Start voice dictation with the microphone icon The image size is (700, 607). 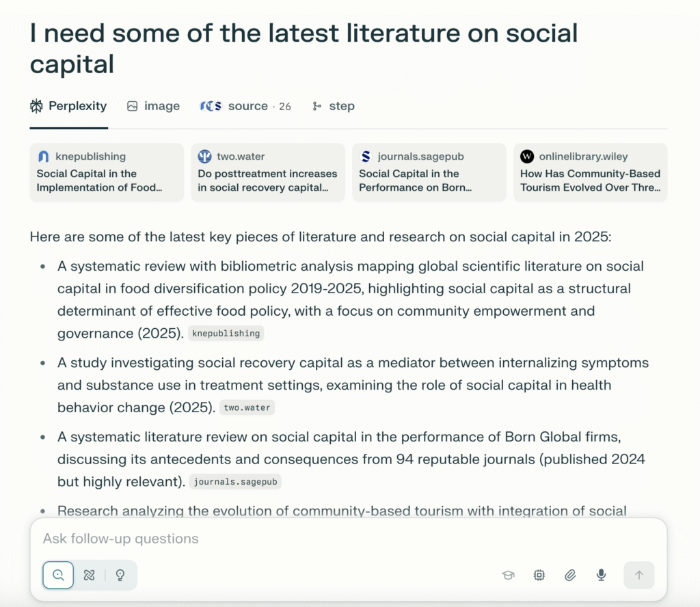point(602,576)
